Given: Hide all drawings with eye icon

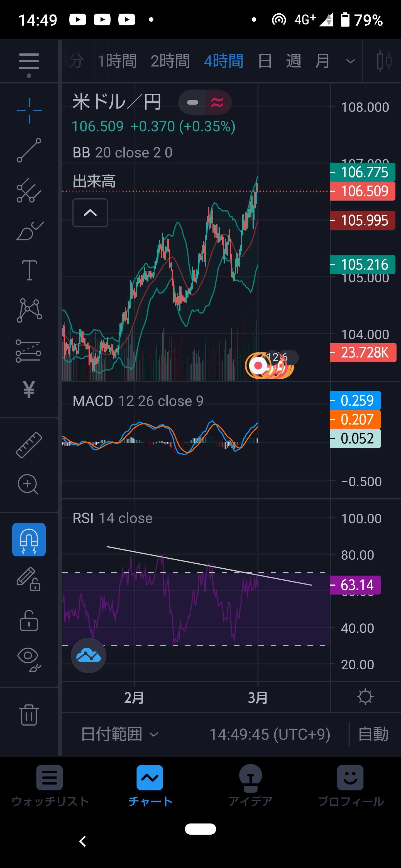Looking at the screenshot, I should [29, 659].
